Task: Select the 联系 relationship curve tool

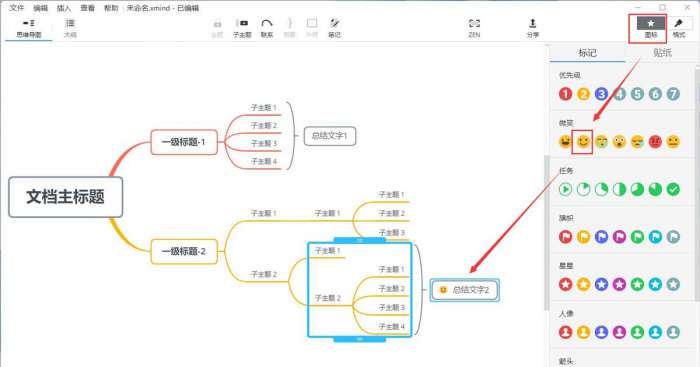Action: pyautogui.click(x=267, y=28)
